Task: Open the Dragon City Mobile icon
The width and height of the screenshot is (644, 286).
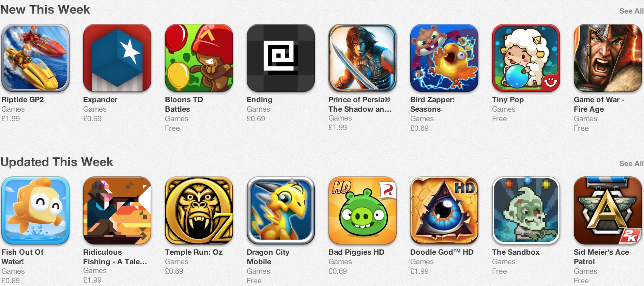Action: pyautogui.click(x=281, y=210)
